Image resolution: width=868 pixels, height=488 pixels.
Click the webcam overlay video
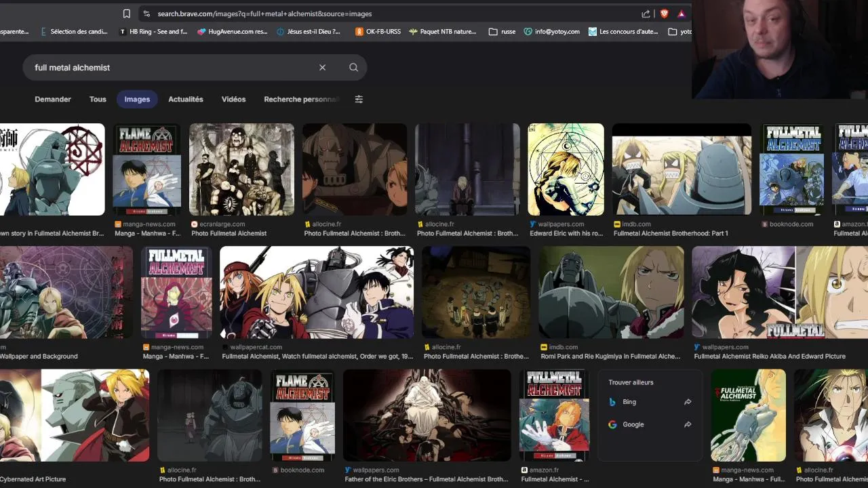[780, 49]
